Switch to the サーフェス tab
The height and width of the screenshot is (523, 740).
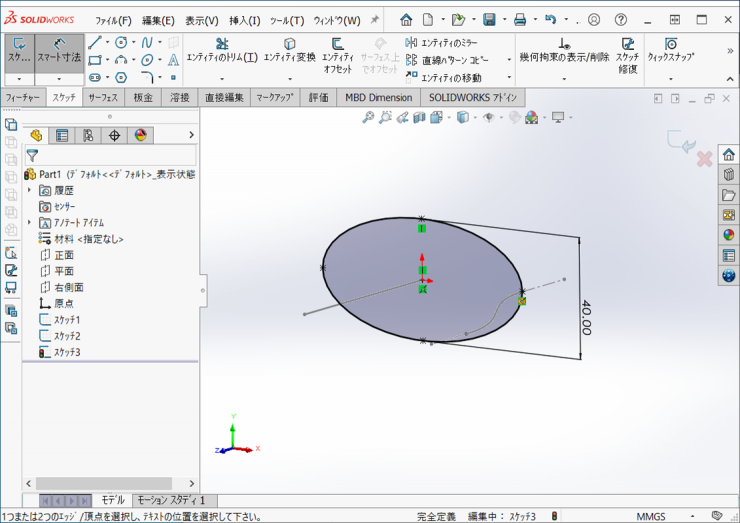103,97
